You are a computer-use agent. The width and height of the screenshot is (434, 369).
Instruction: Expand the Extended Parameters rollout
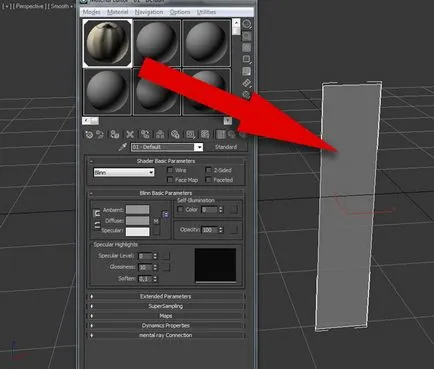click(x=166, y=296)
